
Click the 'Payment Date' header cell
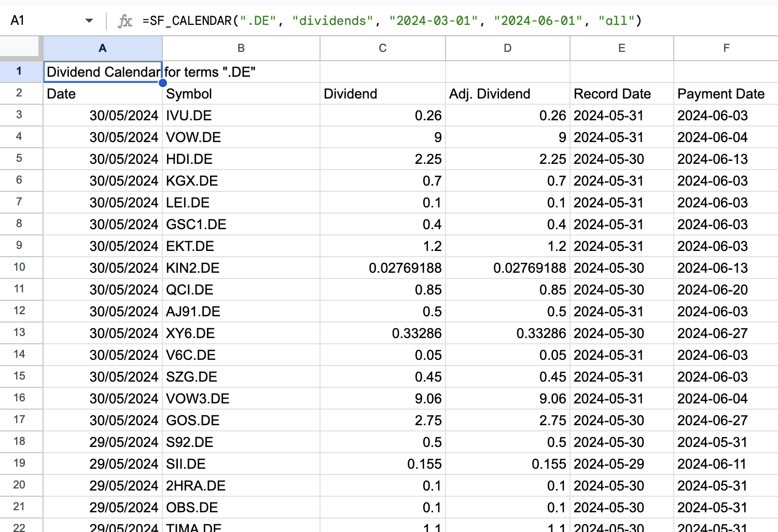726,94
